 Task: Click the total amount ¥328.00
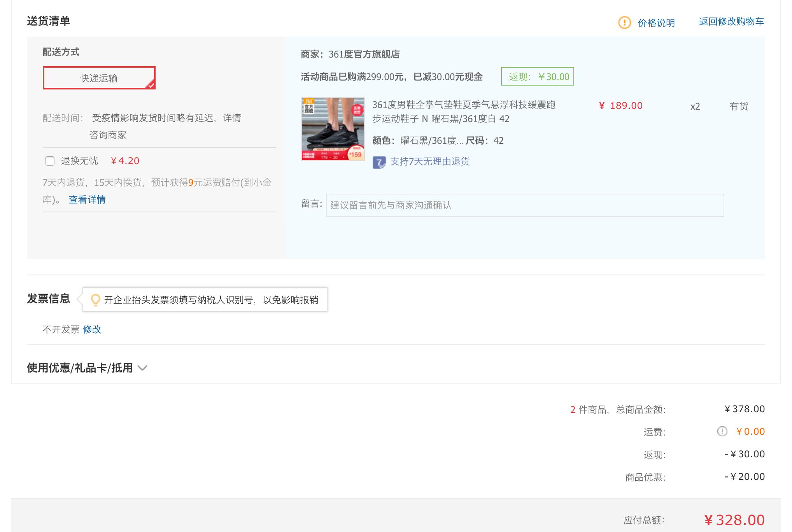[734, 520]
